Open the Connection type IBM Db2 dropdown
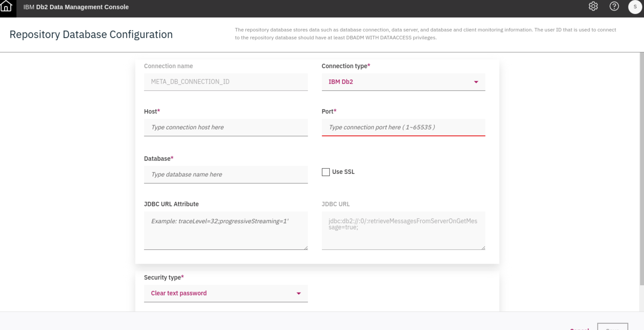Screen dimensions: 644x330 click(403, 82)
